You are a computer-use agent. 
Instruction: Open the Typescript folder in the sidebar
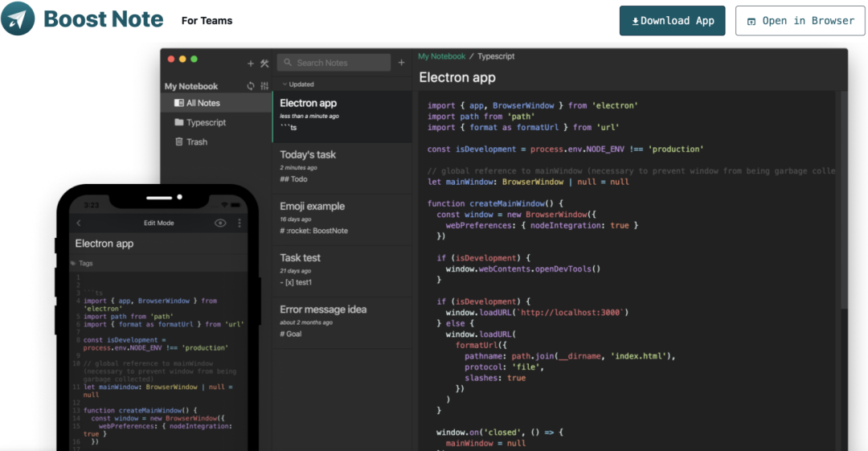tap(206, 122)
